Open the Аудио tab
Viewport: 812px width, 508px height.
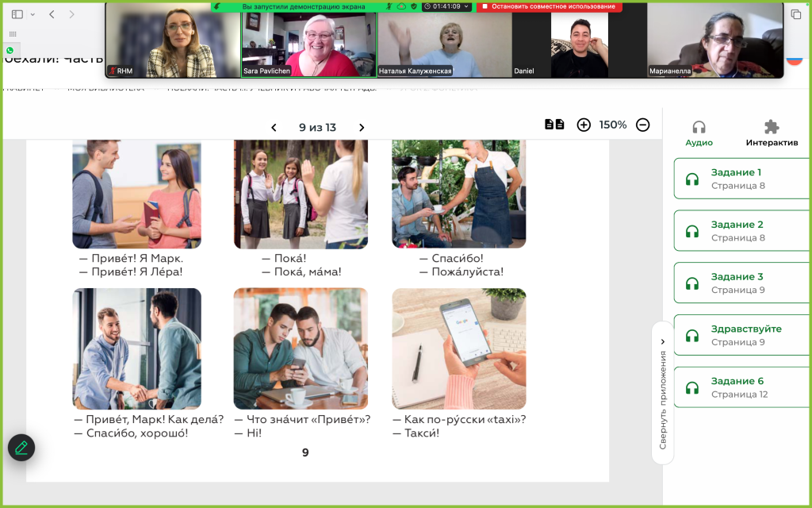click(x=699, y=133)
